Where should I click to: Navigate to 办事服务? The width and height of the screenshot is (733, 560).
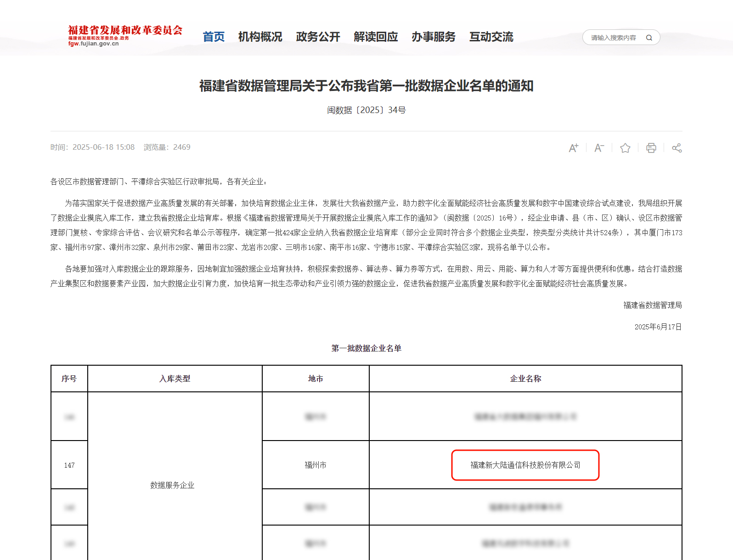tap(433, 37)
